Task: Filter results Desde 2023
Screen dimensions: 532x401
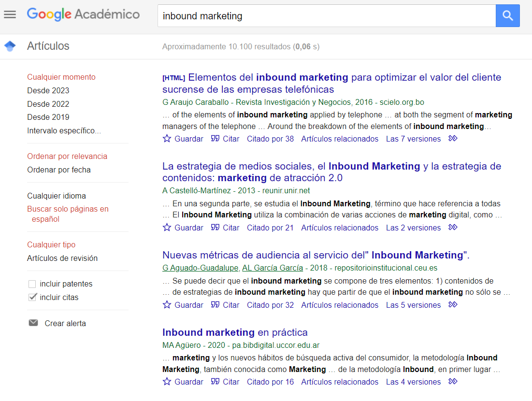Action: 48,90
